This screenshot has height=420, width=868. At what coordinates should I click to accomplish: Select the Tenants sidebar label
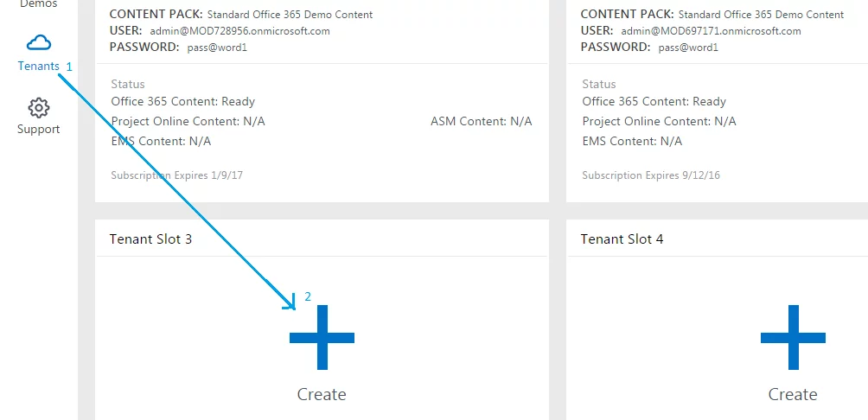[39, 67]
